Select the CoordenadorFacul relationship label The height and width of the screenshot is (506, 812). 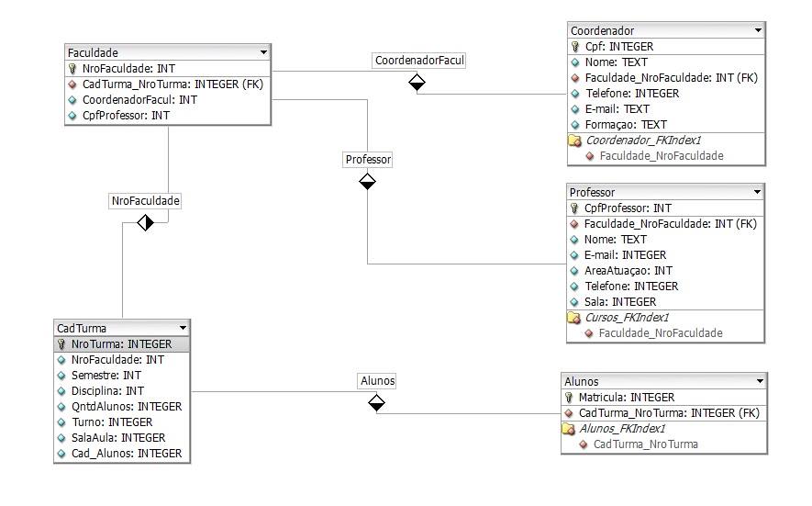point(419,61)
